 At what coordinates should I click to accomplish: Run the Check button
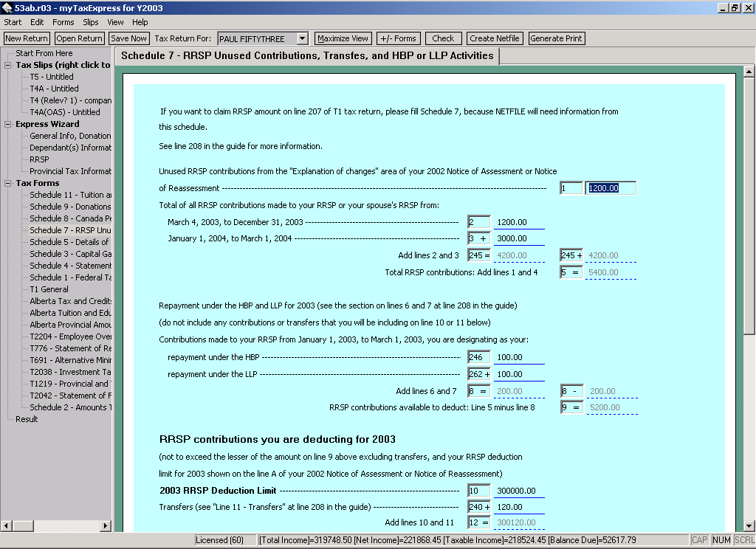[443, 38]
